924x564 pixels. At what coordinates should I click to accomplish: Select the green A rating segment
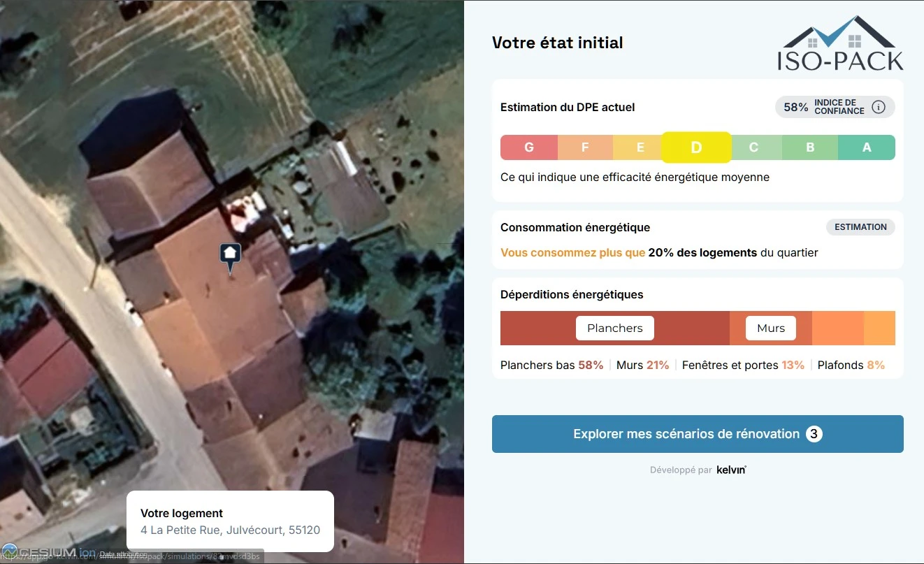point(867,147)
